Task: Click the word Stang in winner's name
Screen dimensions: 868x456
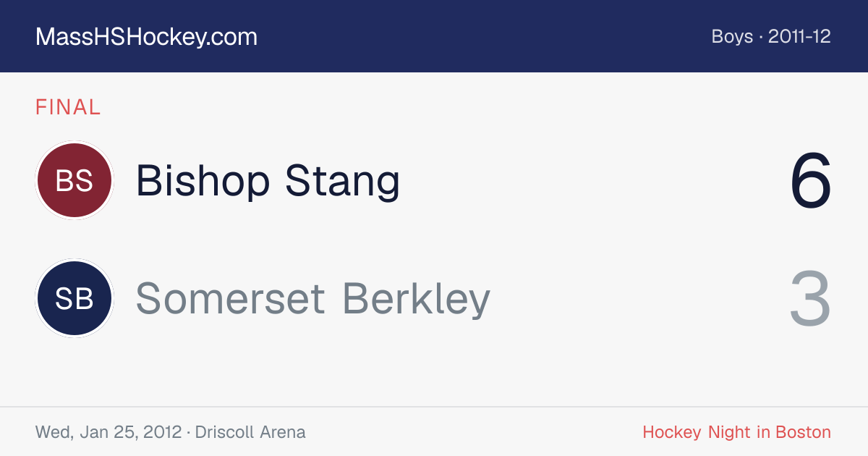Action: 342,182
